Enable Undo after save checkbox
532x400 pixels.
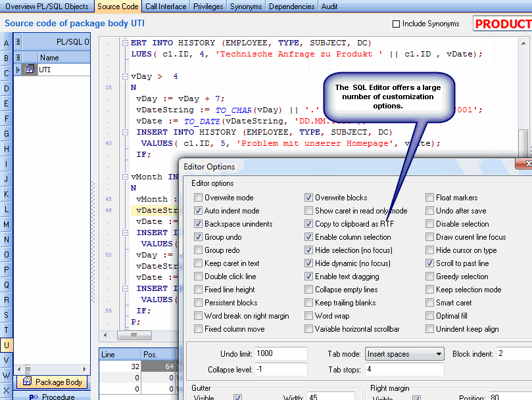coord(429,211)
